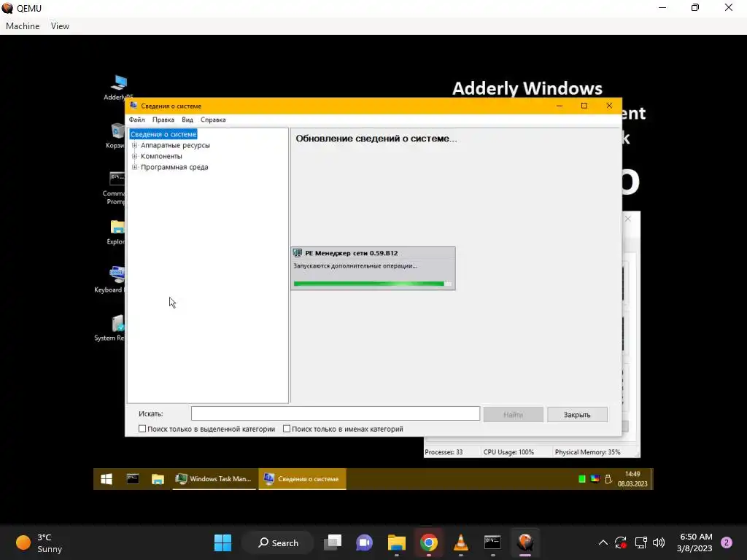Expand the Аппаратные ресурсы tree node
747x560 pixels.
click(134, 145)
